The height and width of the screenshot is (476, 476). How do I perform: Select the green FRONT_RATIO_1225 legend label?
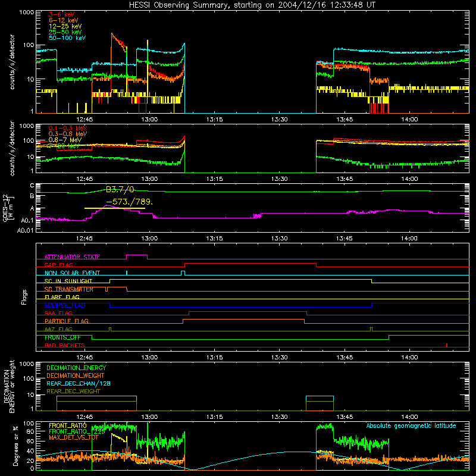pyautogui.click(x=77, y=431)
